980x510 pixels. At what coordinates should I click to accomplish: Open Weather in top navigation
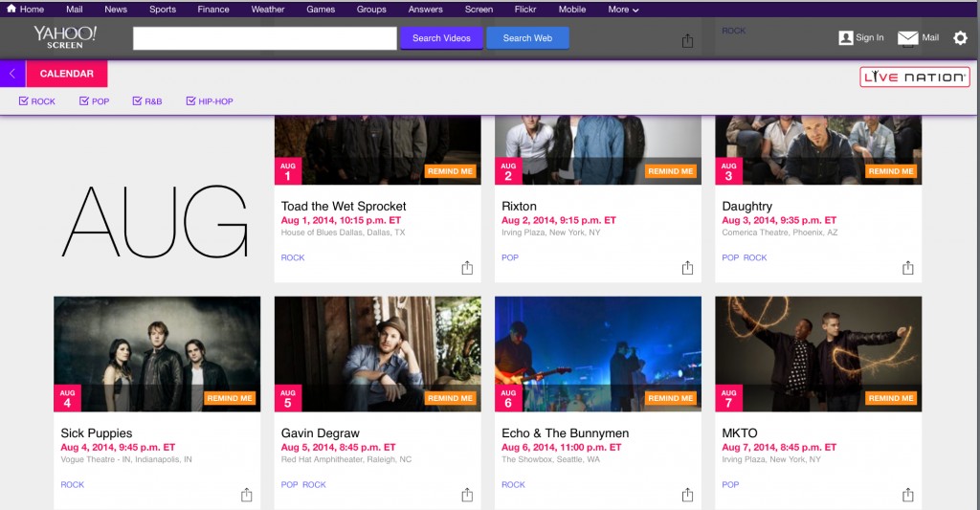coord(268,10)
